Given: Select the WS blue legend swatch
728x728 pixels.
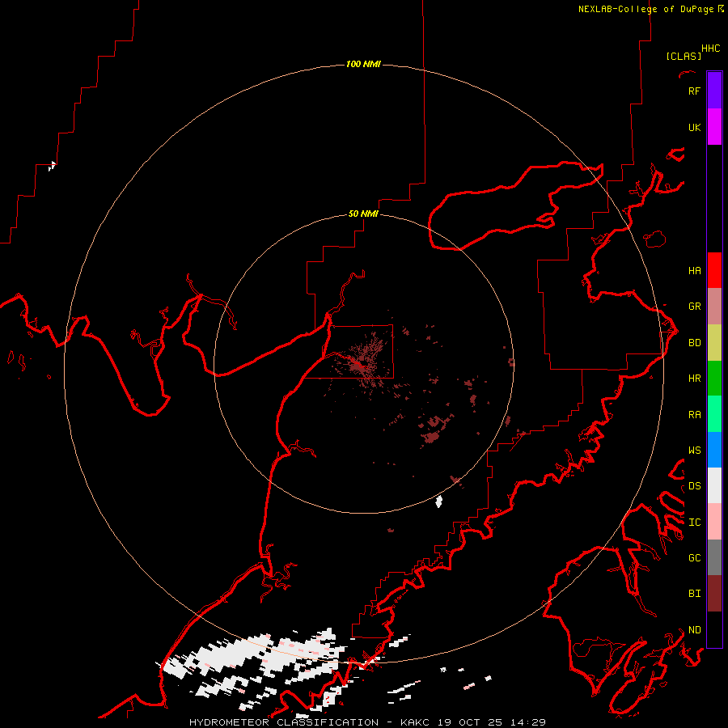Looking at the screenshot, I should tap(714, 450).
